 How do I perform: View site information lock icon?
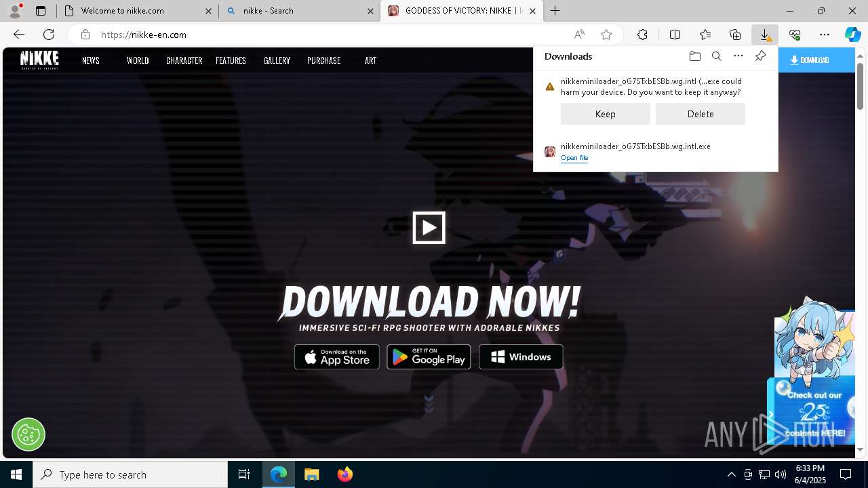85,35
